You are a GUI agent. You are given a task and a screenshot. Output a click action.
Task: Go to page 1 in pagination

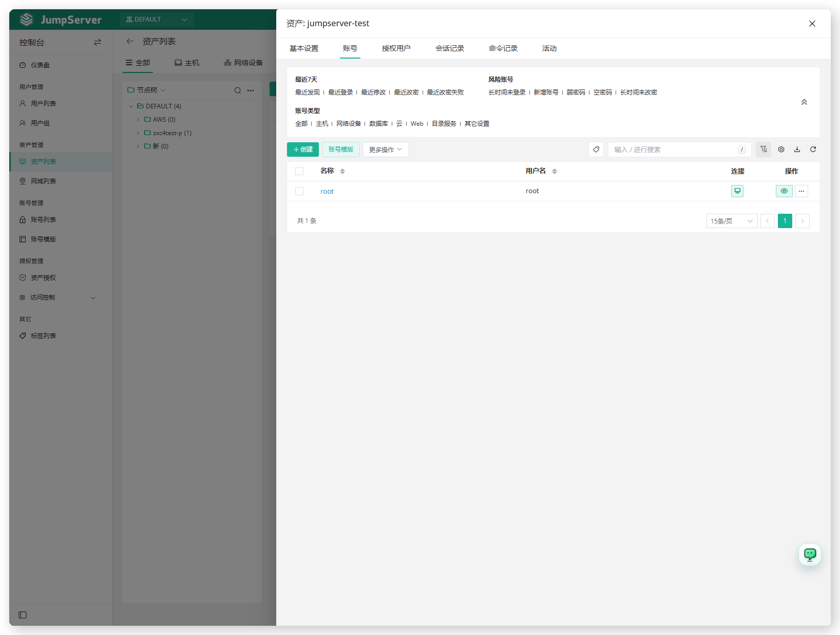(x=785, y=221)
